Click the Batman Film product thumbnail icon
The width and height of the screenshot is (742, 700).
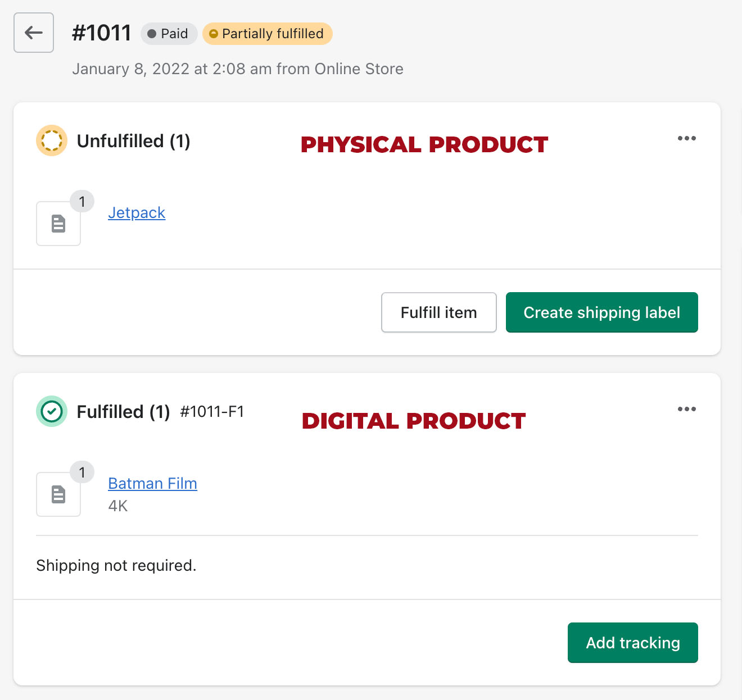[x=58, y=494]
